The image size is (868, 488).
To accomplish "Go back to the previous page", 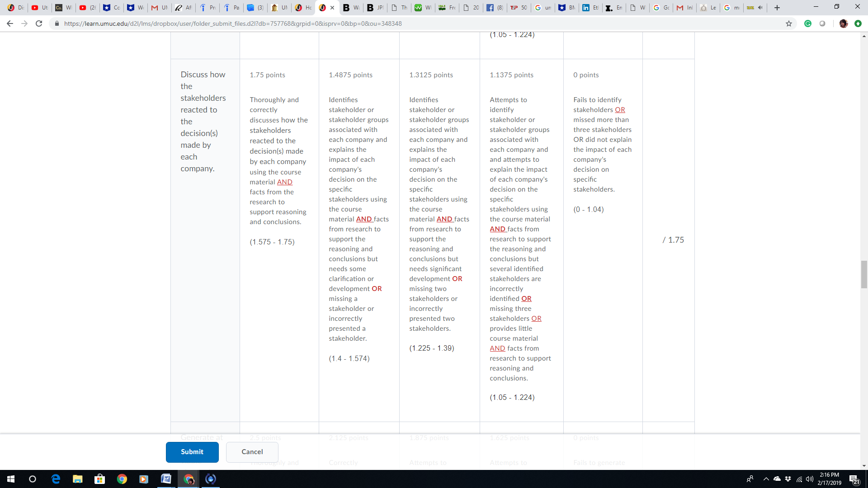I will coord(10,23).
